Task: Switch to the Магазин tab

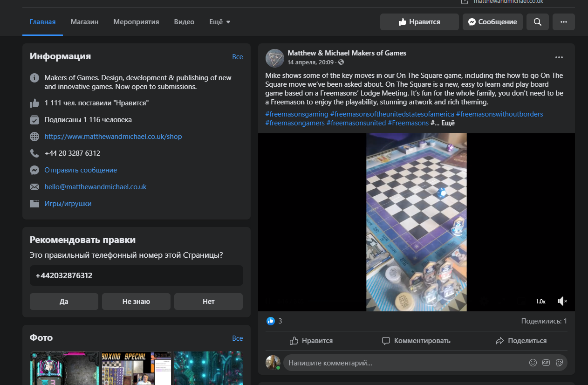Action: 84,22
